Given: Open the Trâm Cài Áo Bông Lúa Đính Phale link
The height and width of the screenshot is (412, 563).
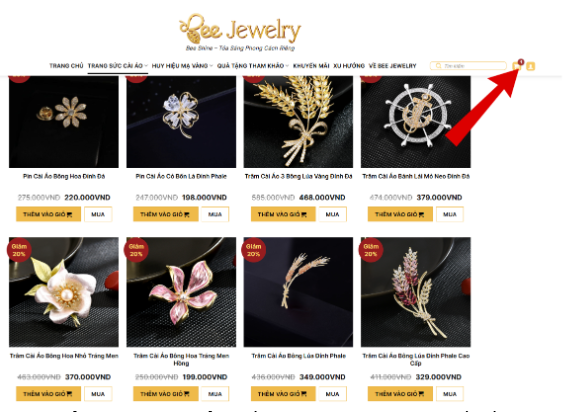Looking at the screenshot, I should 298,356.
